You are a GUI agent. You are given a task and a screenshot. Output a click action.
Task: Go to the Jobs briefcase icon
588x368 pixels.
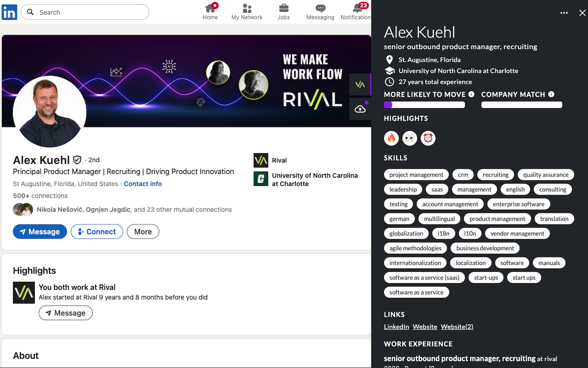tap(284, 8)
